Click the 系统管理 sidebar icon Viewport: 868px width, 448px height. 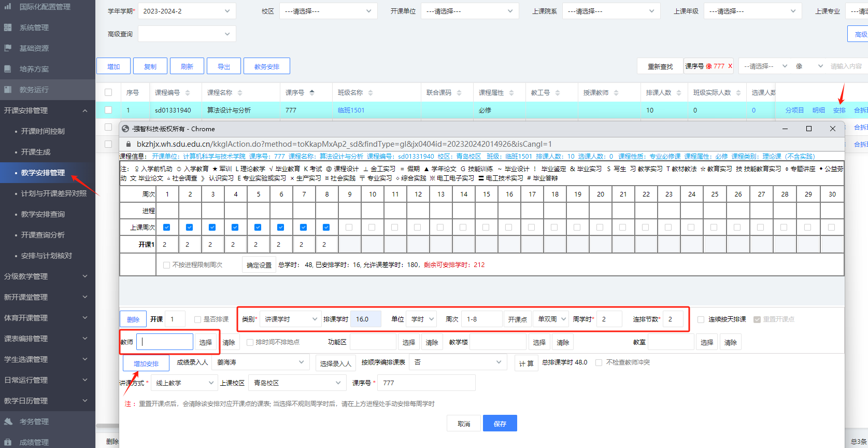click(8, 27)
